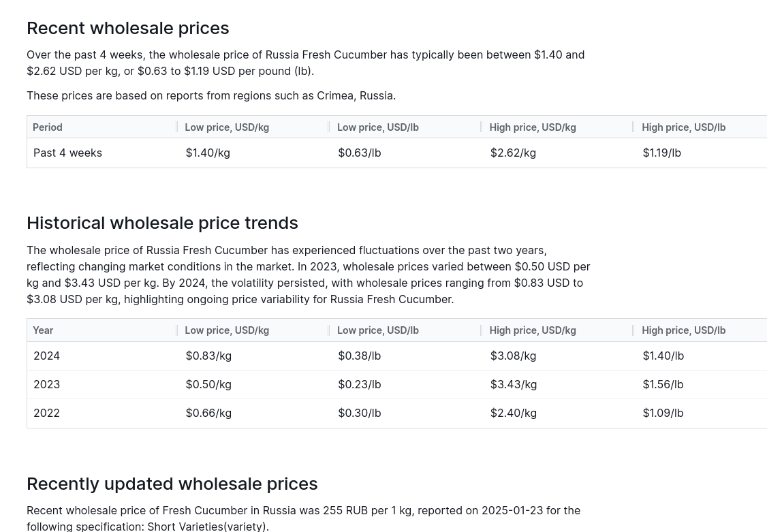Click the $1.40/kg low price cell
Viewport: 767px width, 532px height.
click(x=208, y=153)
